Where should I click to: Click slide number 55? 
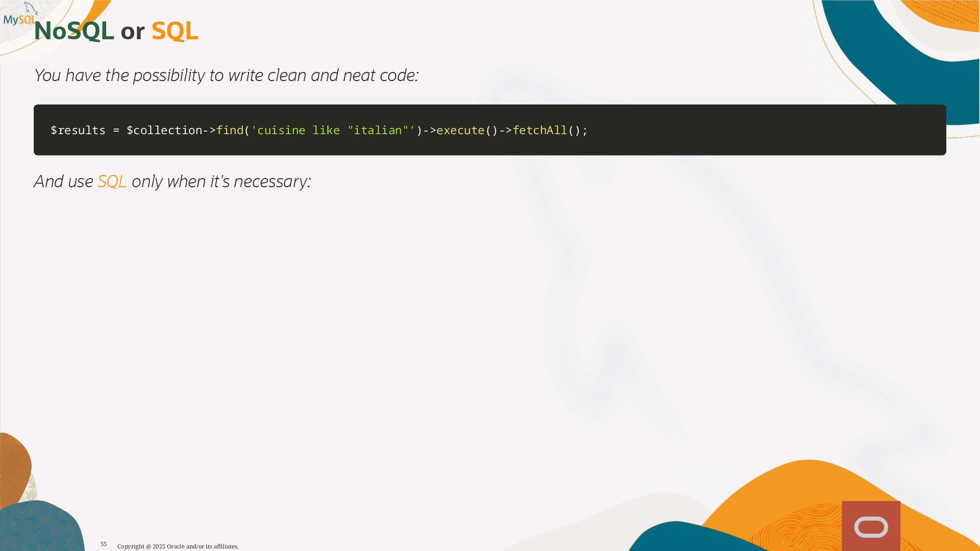coord(104,544)
